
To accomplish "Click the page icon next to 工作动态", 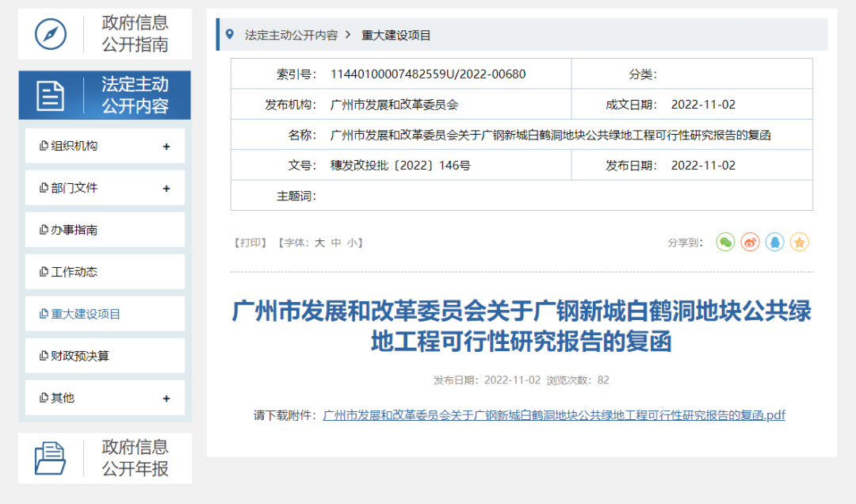I will (x=45, y=271).
